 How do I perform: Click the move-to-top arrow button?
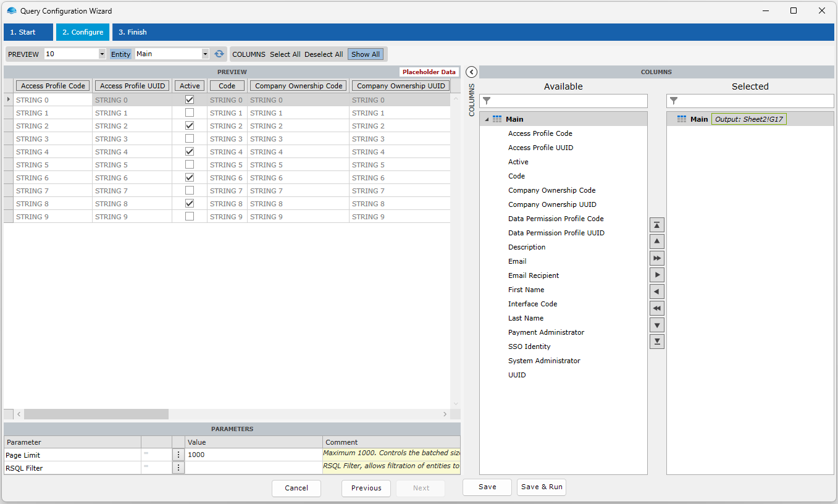coord(657,225)
